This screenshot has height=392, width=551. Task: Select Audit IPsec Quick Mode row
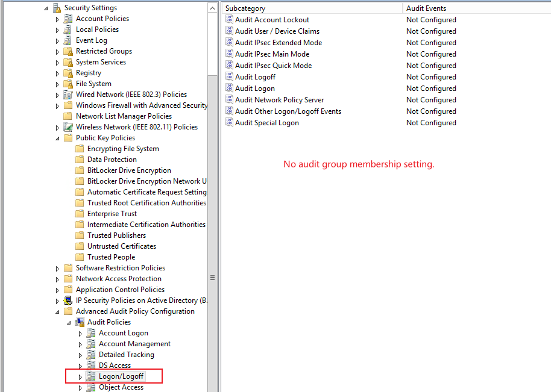[273, 66]
